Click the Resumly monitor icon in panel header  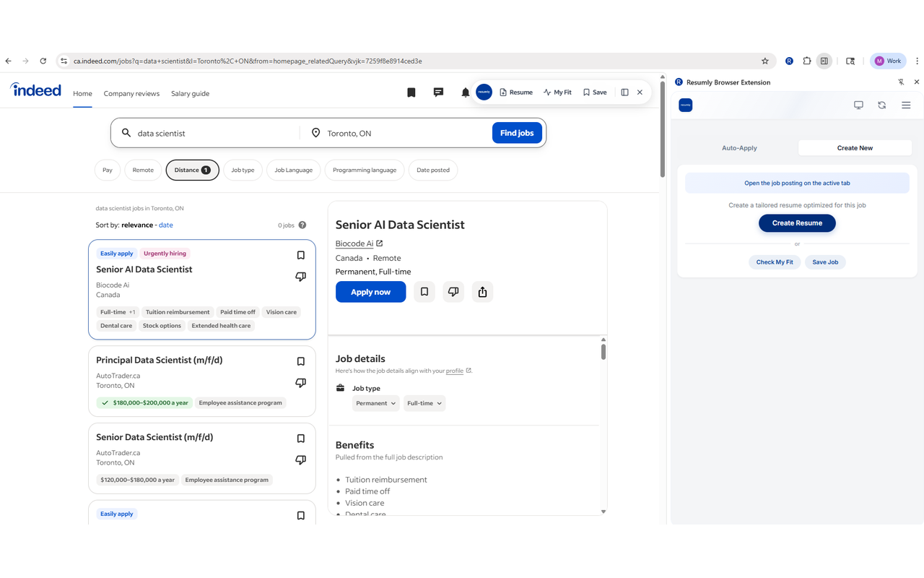pyautogui.click(x=858, y=105)
